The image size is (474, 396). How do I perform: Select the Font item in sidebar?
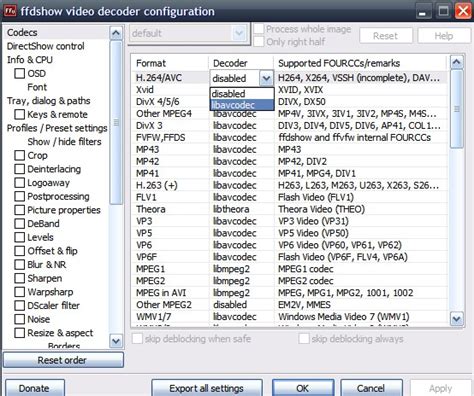click(37, 87)
